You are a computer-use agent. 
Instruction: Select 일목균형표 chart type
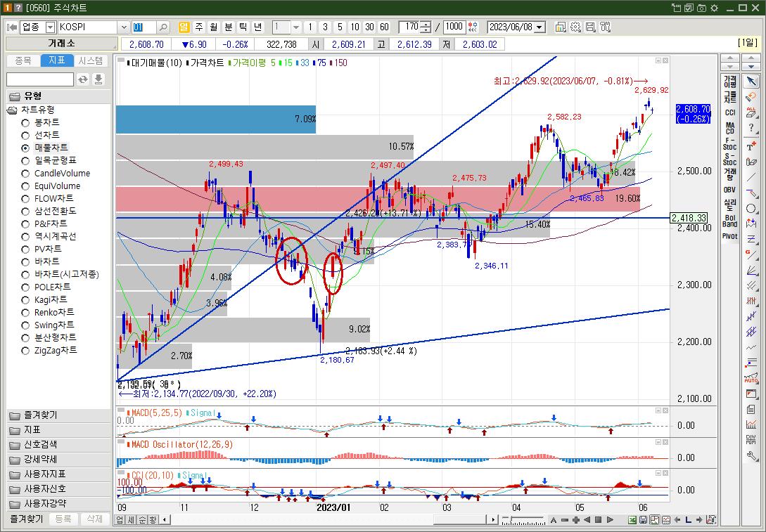[49, 160]
